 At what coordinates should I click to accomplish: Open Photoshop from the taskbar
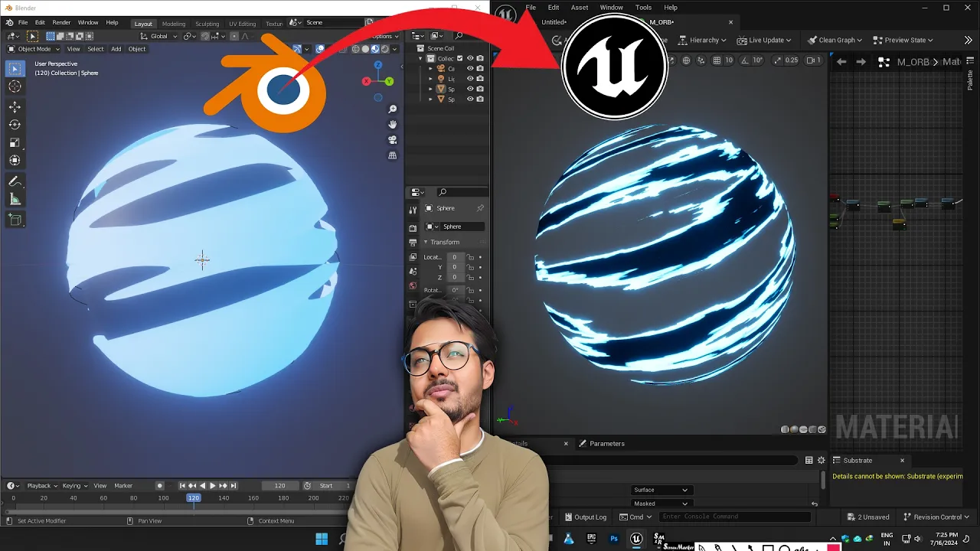(x=613, y=539)
